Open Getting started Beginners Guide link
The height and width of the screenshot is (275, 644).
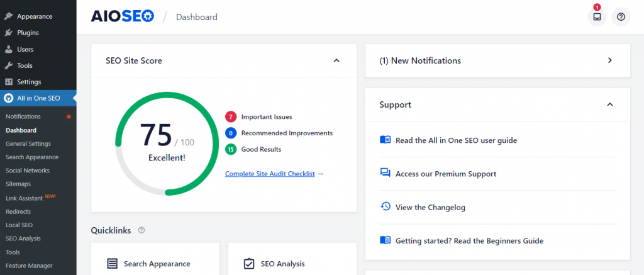pyautogui.click(x=469, y=240)
